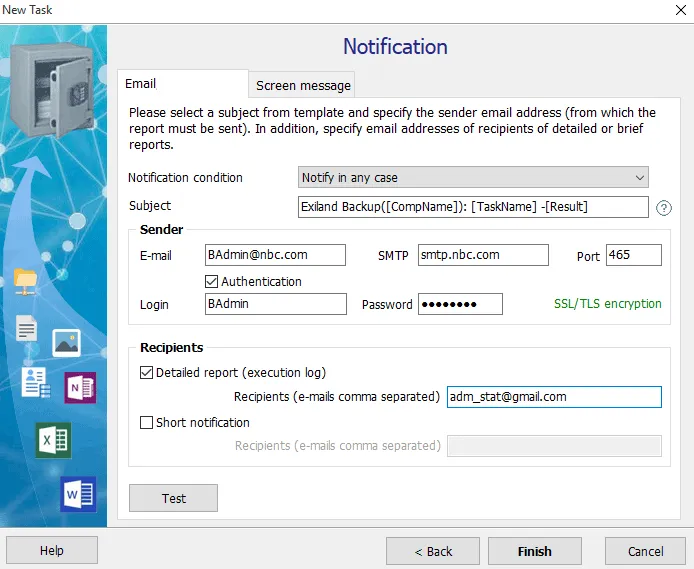Click the Finish button
The width and height of the screenshot is (694, 569).
pyautogui.click(x=535, y=551)
